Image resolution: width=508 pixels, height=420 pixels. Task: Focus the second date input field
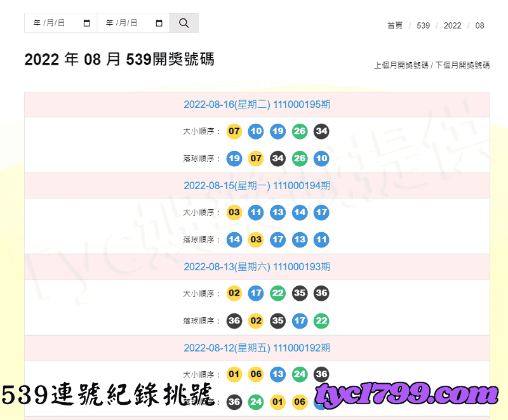tap(133, 23)
